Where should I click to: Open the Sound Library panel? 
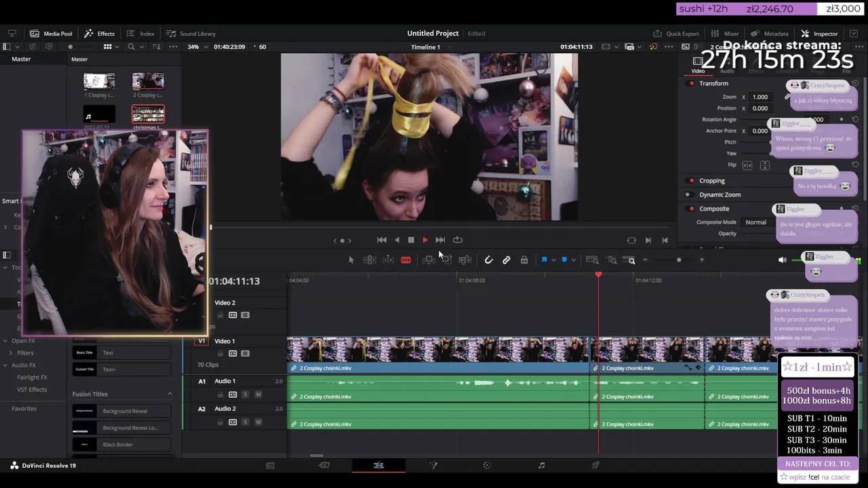click(191, 33)
